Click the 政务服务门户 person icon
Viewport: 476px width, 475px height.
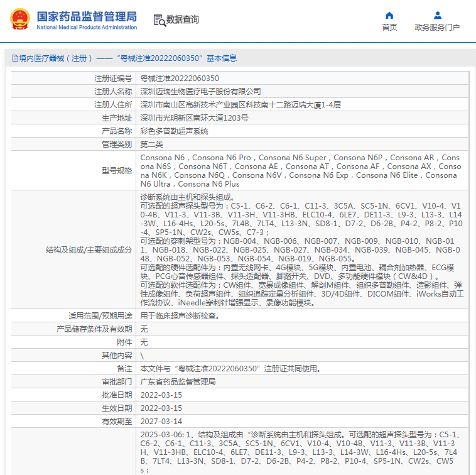[x=437, y=15]
